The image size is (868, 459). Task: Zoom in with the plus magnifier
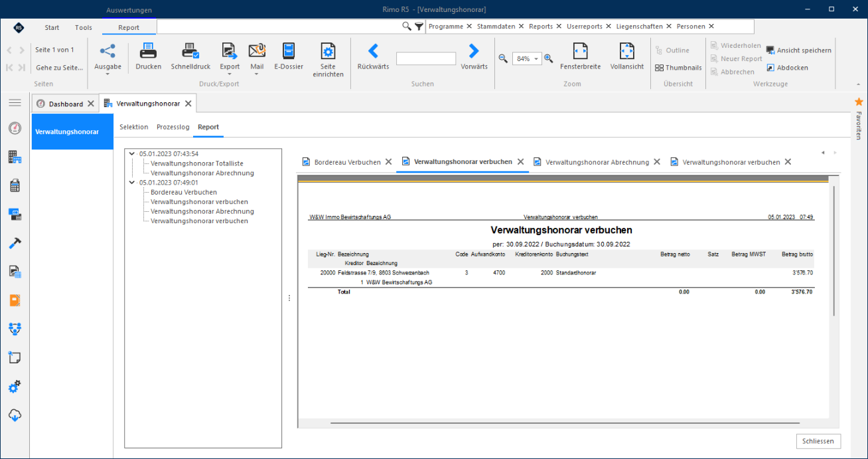[548, 58]
